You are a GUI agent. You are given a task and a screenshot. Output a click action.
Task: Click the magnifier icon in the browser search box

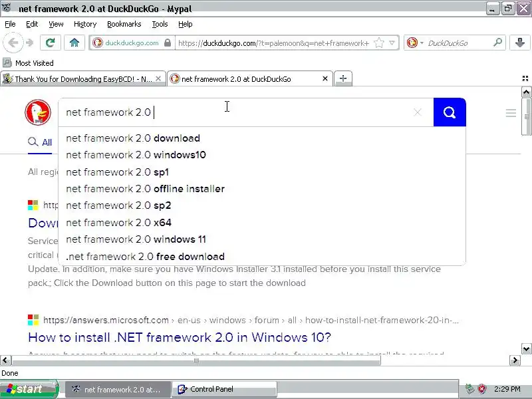(497, 43)
